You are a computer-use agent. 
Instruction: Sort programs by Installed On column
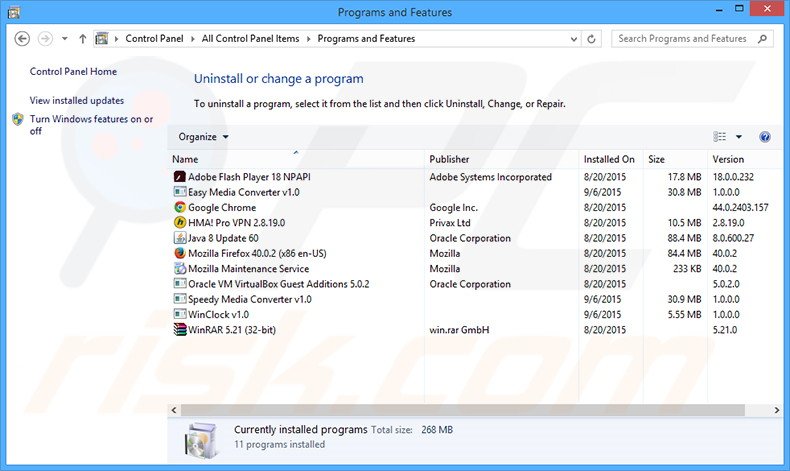(611, 159)
